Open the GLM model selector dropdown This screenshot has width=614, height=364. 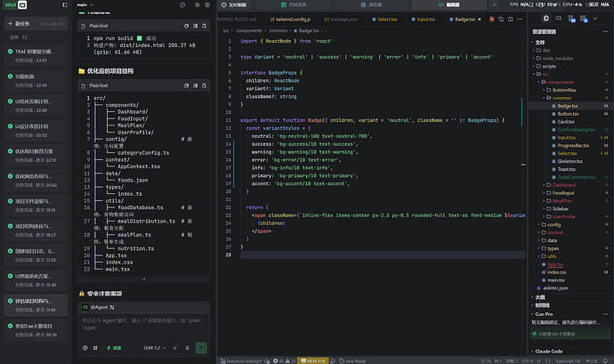[154, 348]
